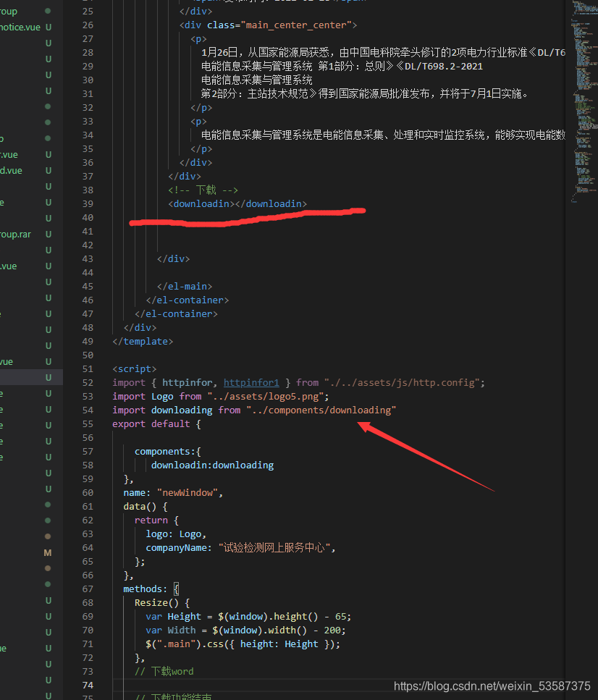Click the '// 下载word' comment
The width and height of the screenshot is (598, 700).
pyautogui.click(x=164, y=672)
